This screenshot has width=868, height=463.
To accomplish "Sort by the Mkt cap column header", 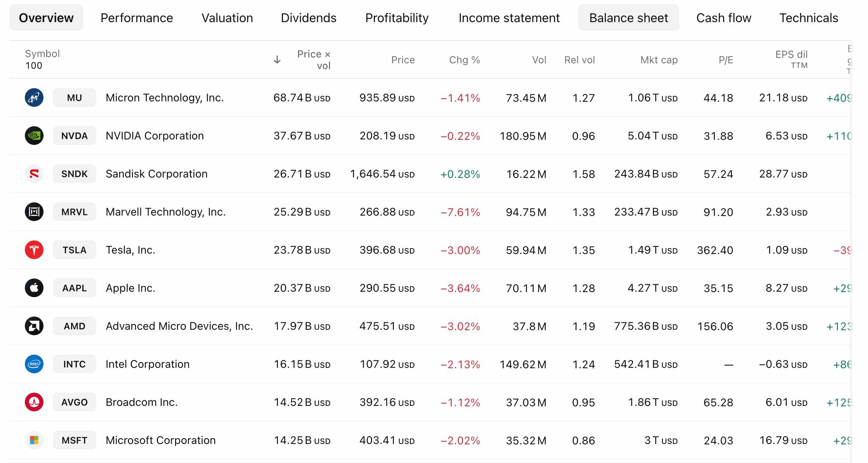I will click(659, 60).
